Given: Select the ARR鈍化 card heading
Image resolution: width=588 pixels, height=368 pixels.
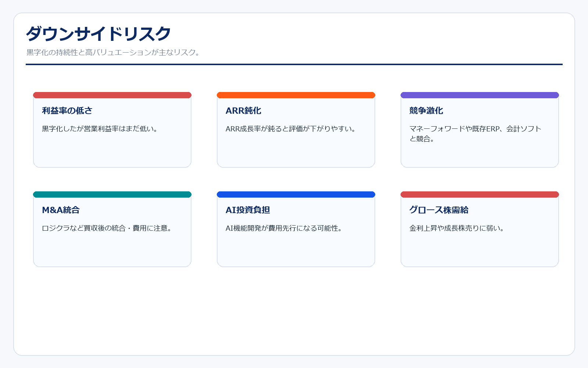Looking at the screenshot, I should [x=243, y=110].
